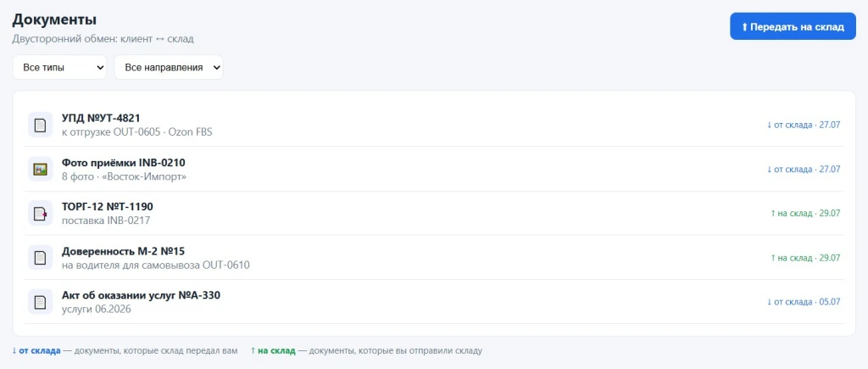The image size is (868, 369).
Task: Click от склада · 05.07 on Акт row
Action: [x=804, y=302]
